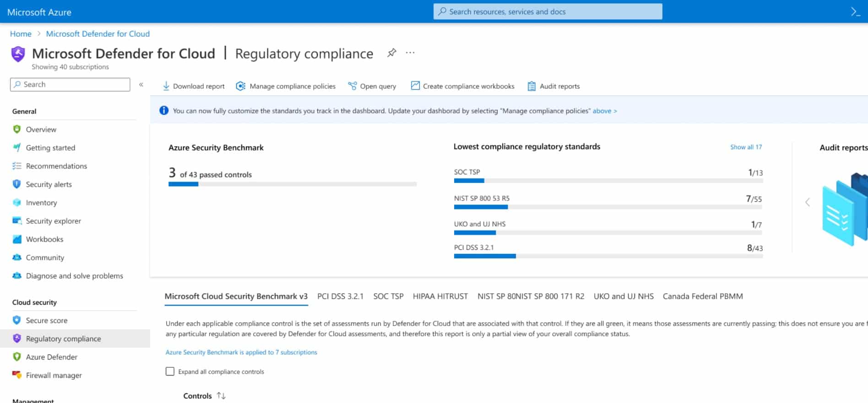Click the Audit reports clipboard icon
868x403 pixels.
coord(532,86)
